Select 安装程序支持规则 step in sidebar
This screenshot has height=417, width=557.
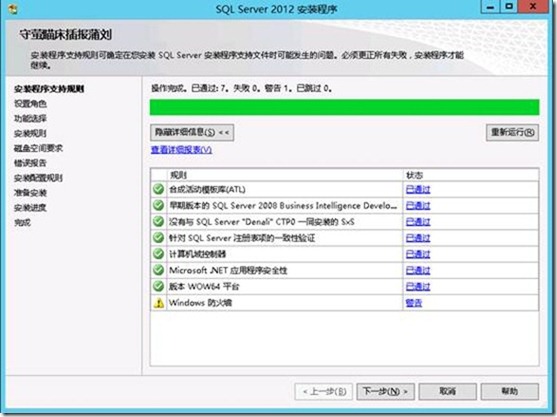tap(49, 89)
